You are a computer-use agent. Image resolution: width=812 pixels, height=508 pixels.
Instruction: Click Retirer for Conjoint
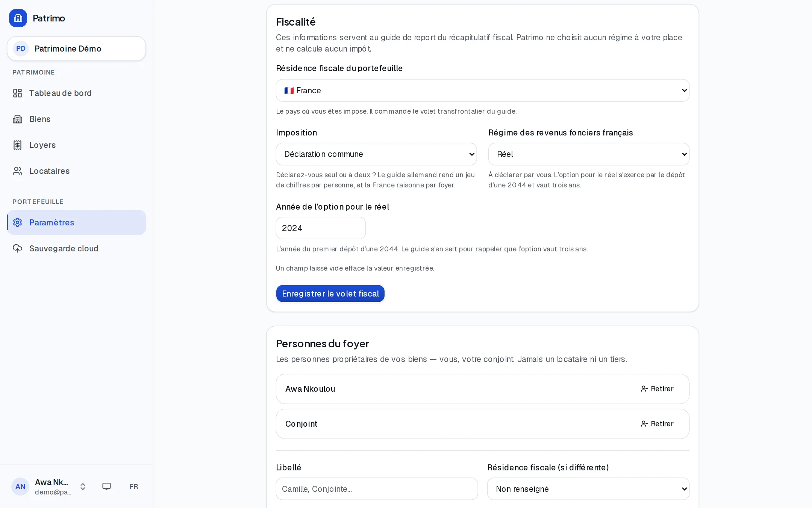(657, 424)
